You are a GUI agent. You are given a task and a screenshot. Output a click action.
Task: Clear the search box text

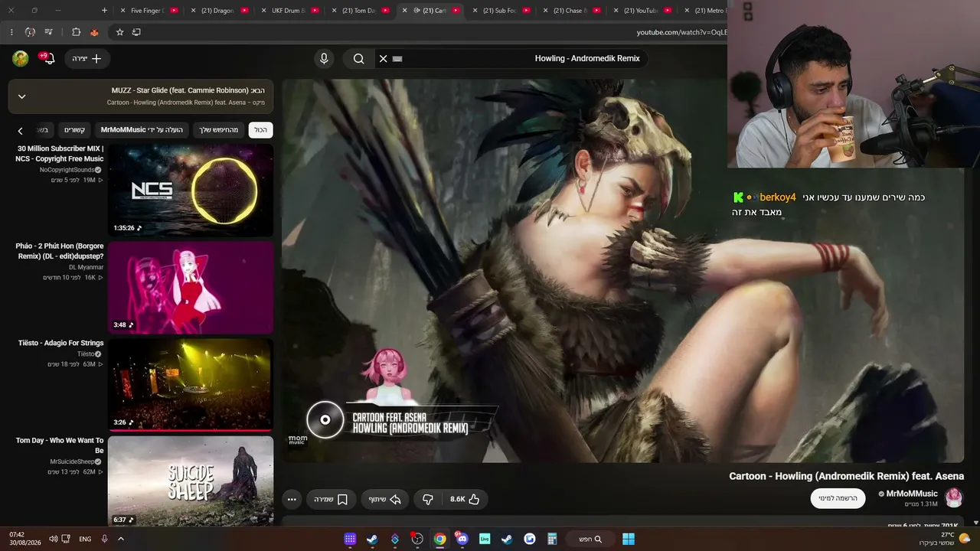click(384, 58)
